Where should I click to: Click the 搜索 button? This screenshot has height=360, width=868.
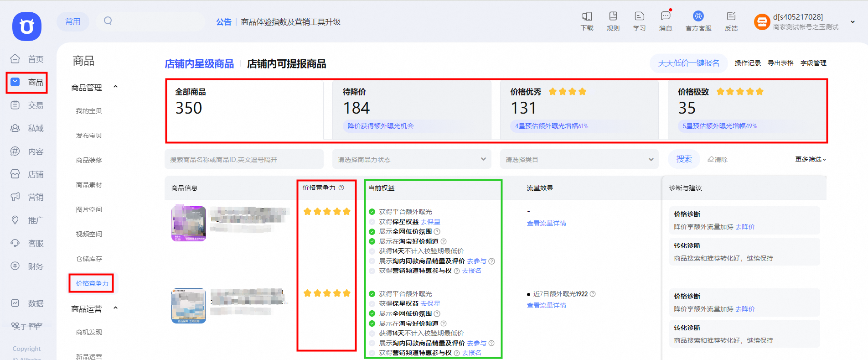684,159
